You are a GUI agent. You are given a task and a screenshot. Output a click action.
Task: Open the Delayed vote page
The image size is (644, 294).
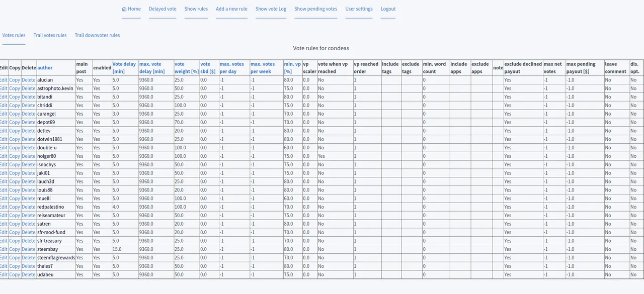pos(163,9)
